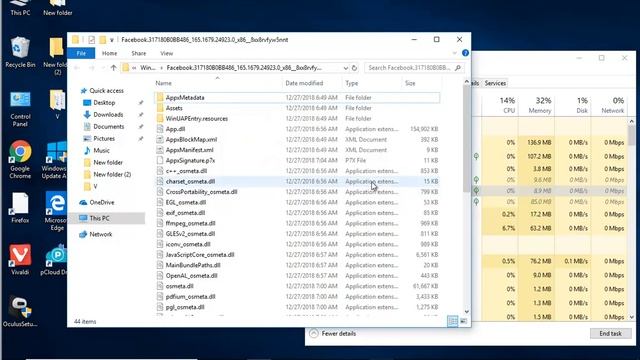Click Task Manager scroll down arrow
This screenshot has height=360, width=640.
631,317
